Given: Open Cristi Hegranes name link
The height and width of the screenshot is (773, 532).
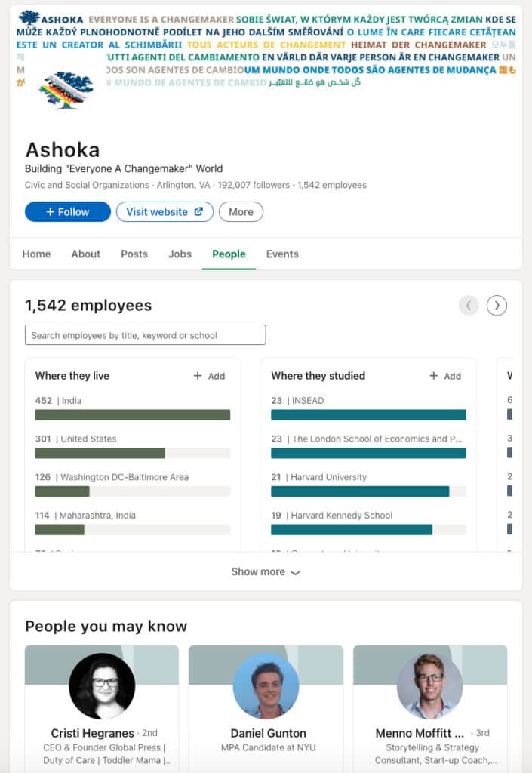Looking at the screenshot, I should coord(93,733).
